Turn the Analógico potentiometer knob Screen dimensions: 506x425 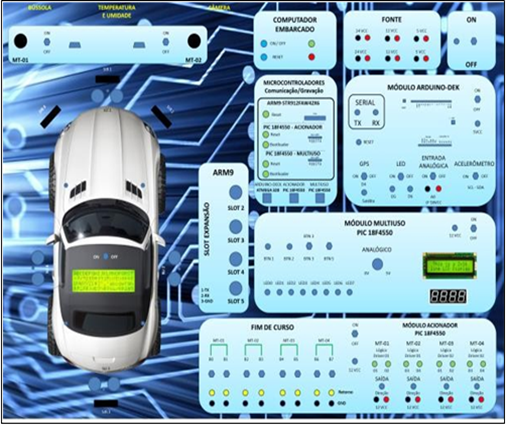(377, 264)
